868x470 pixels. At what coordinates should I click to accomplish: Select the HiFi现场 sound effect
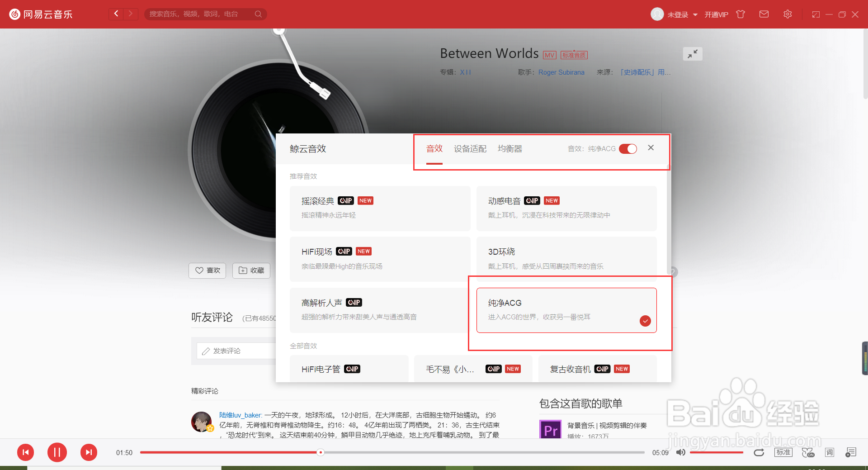click(380, 259)
